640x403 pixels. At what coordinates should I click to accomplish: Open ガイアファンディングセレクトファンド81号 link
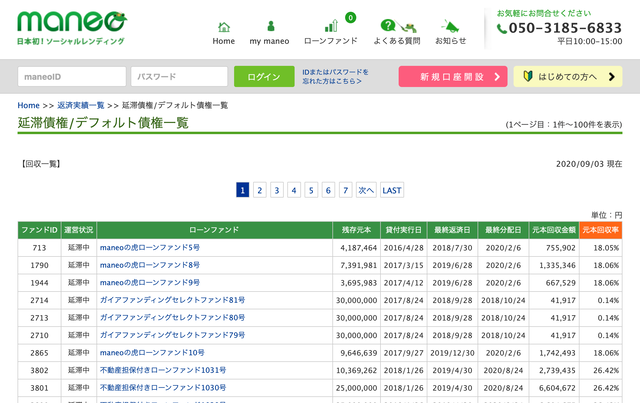point(172,300)
